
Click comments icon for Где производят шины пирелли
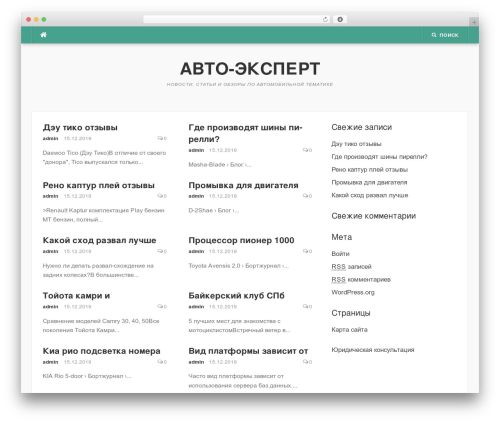click(x=307, y=150)
